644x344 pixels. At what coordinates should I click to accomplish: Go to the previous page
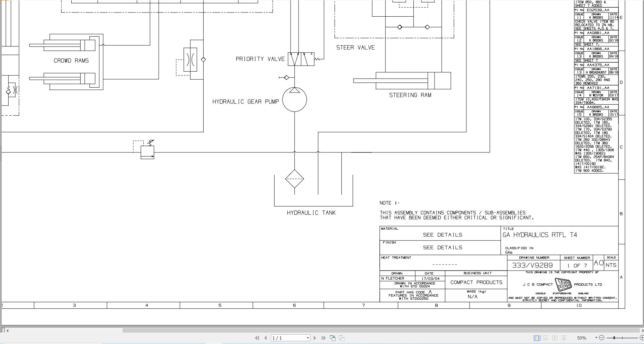tap(266, 338)
